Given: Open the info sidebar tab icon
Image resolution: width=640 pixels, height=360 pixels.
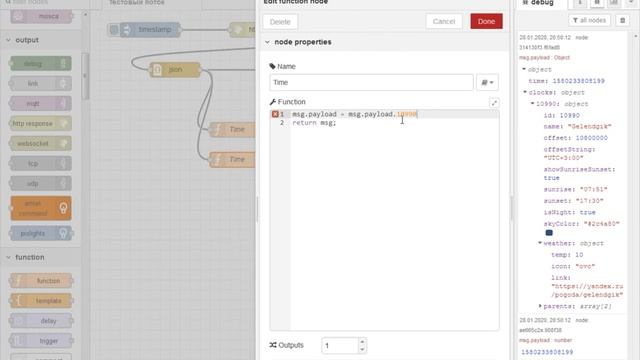Looking at the screenshot, I should [x=580, y=3].
